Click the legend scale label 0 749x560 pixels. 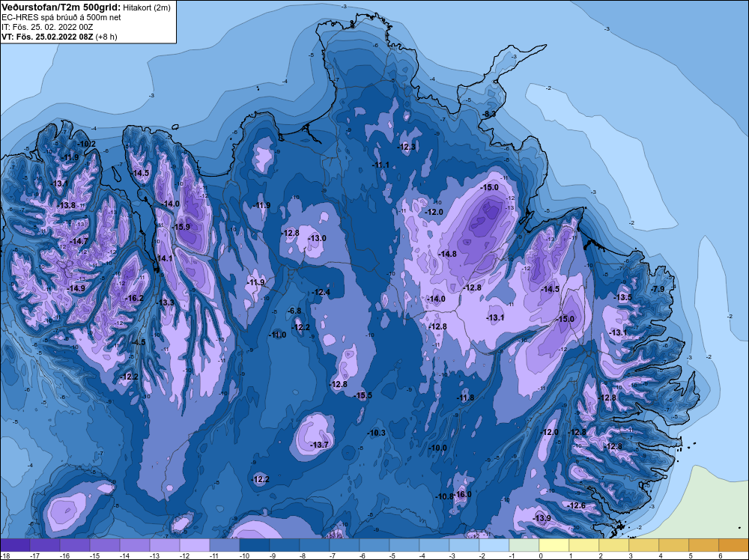pos(541,556)
